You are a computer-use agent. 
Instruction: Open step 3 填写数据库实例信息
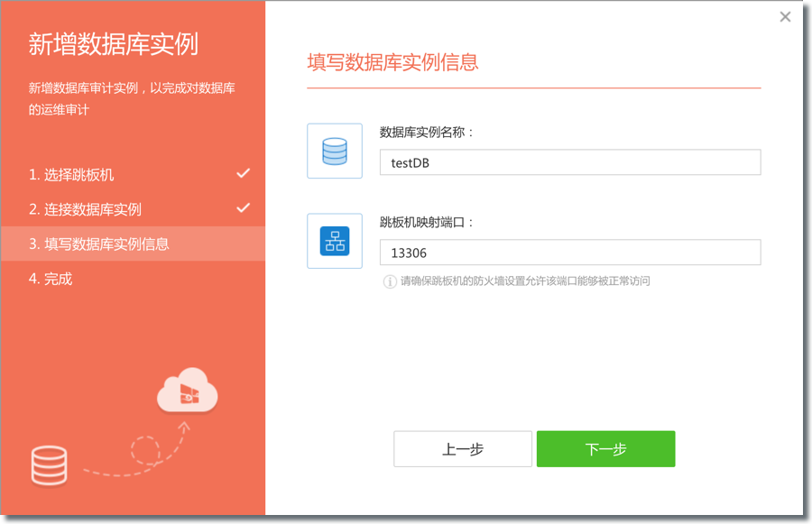pos(99,244)
